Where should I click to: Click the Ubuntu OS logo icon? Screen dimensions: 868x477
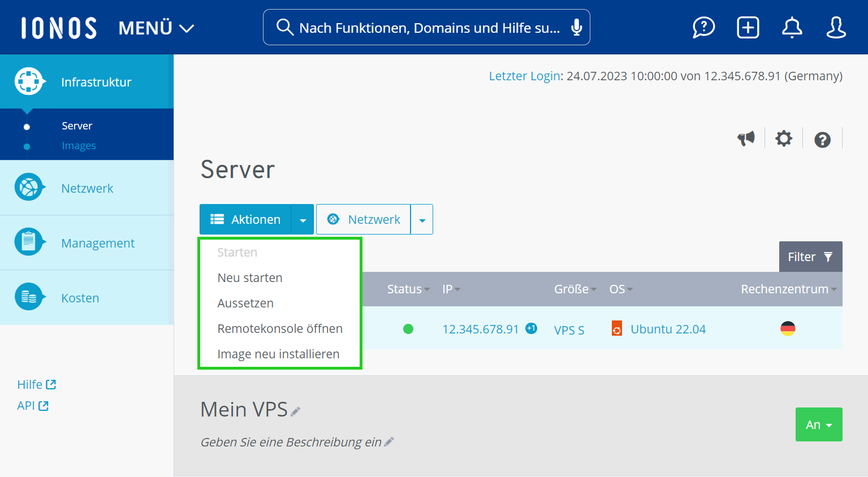(617, 328)
